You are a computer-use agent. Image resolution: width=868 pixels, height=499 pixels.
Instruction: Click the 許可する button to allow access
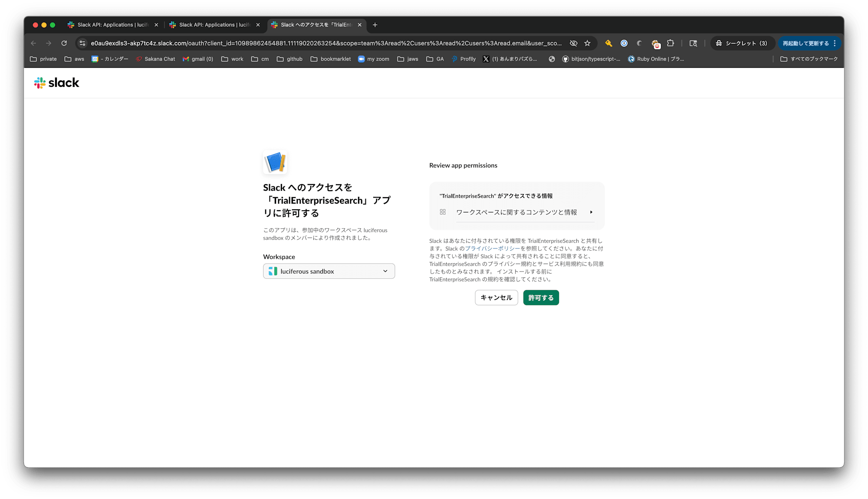tap(541, 297)
